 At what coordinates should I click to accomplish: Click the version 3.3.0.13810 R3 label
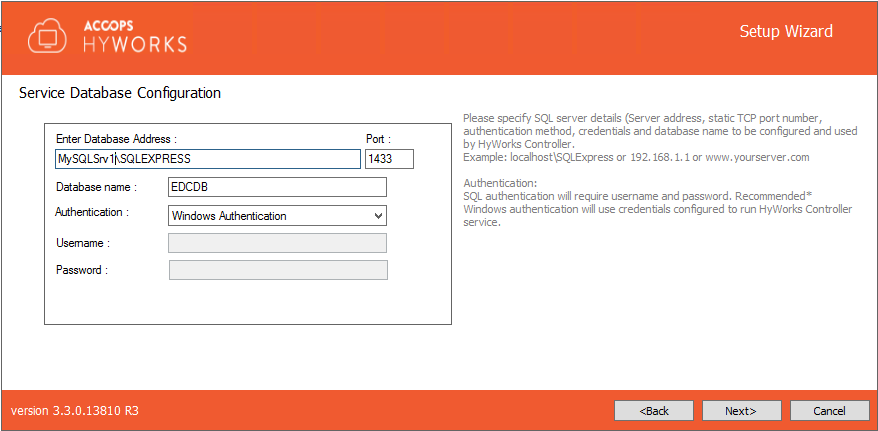[75, 411]
